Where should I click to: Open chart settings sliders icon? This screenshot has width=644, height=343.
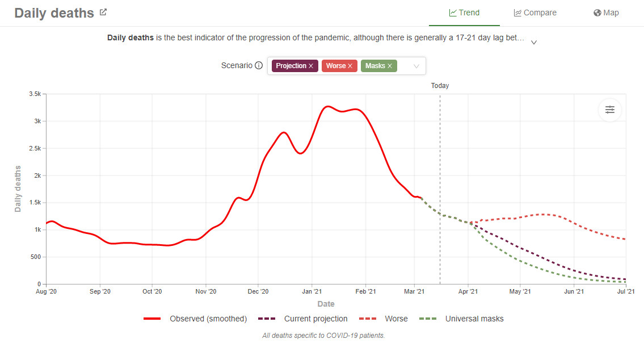coord(609,110)
